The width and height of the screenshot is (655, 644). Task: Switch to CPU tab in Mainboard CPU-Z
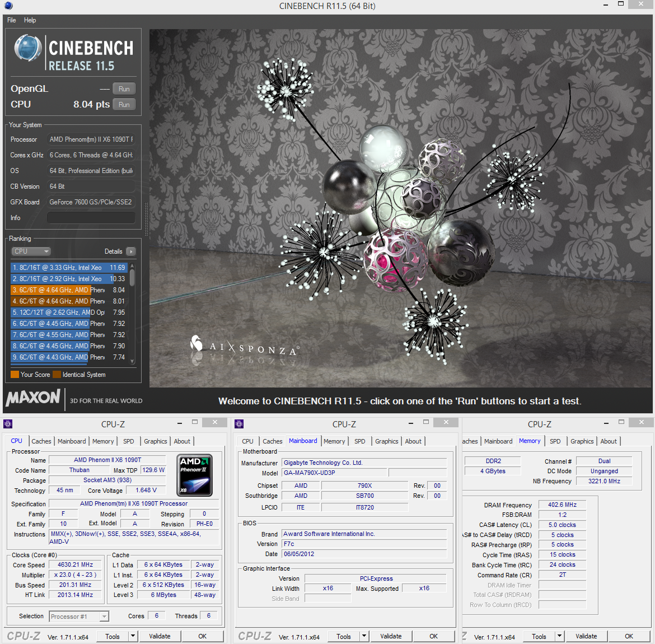pos(247,441)
